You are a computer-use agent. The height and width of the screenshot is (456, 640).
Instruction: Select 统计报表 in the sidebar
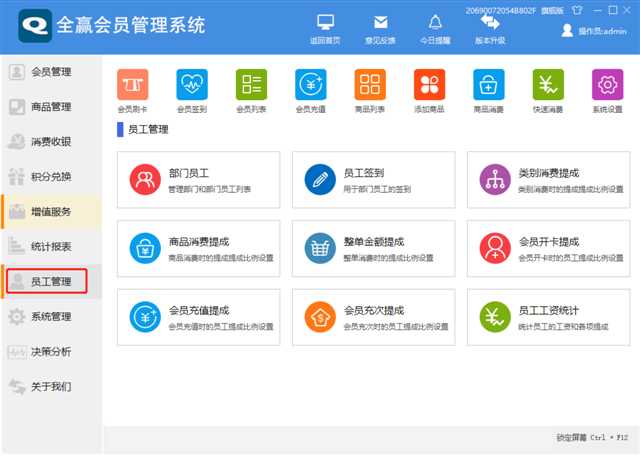click(51, 247)
